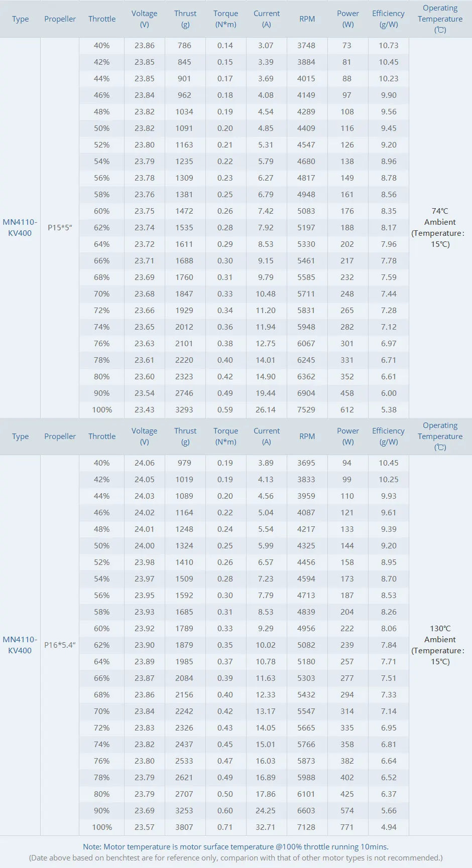Select the efficiency value 4.94

[x=389, y=827]
